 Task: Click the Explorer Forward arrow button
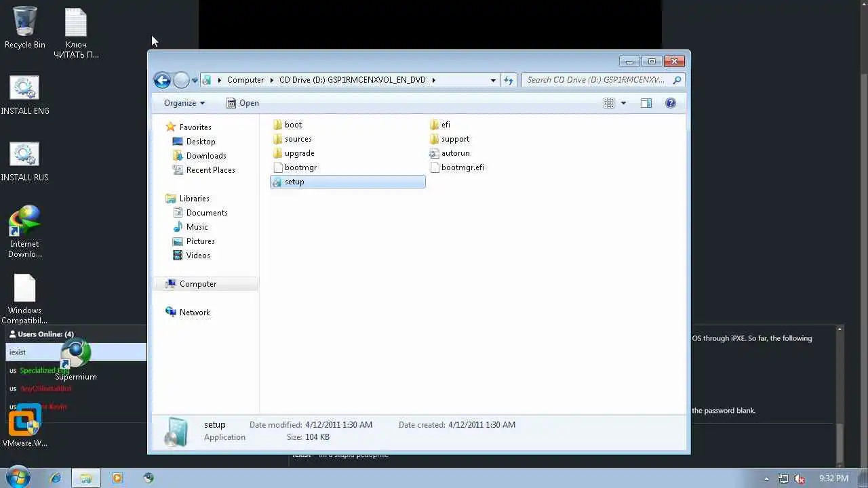point(181,80)
